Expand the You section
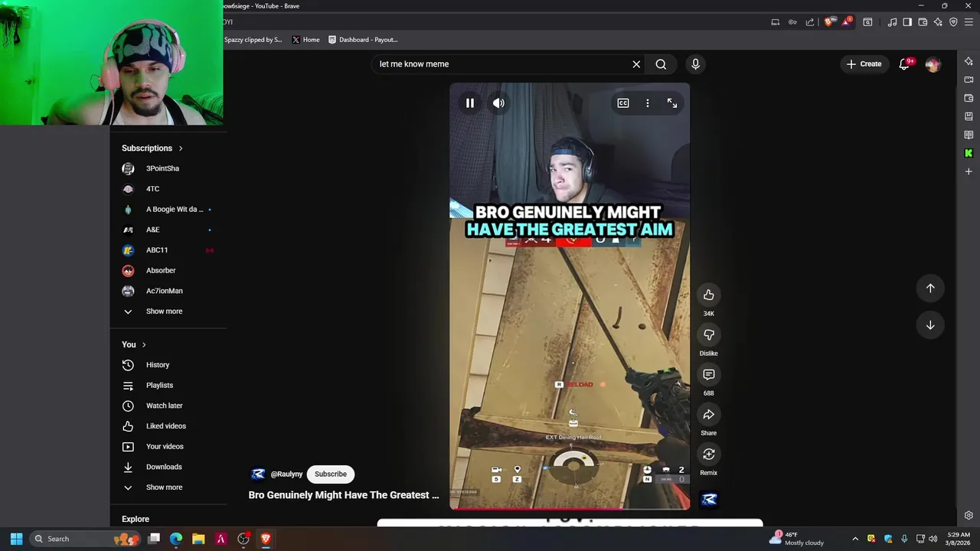980x551 pixels. (134, 344)
